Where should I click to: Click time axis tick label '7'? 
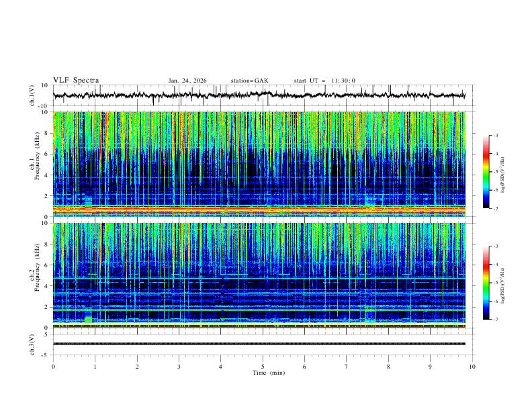(x=347, y=367)
